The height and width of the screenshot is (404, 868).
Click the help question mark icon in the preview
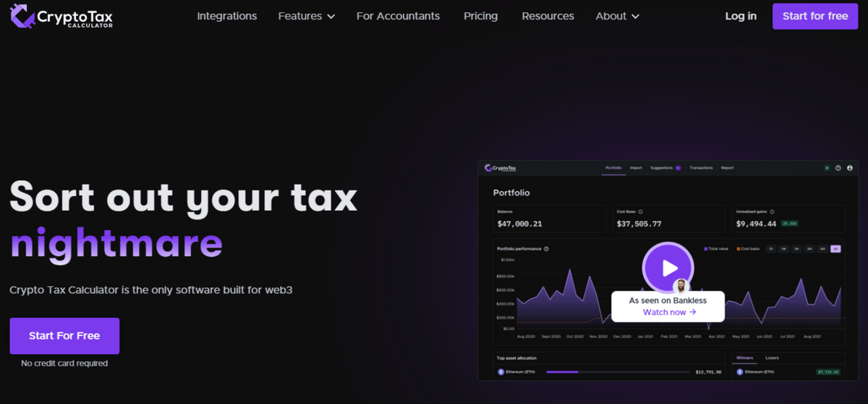pyautogui.click(x=838, y=168)
